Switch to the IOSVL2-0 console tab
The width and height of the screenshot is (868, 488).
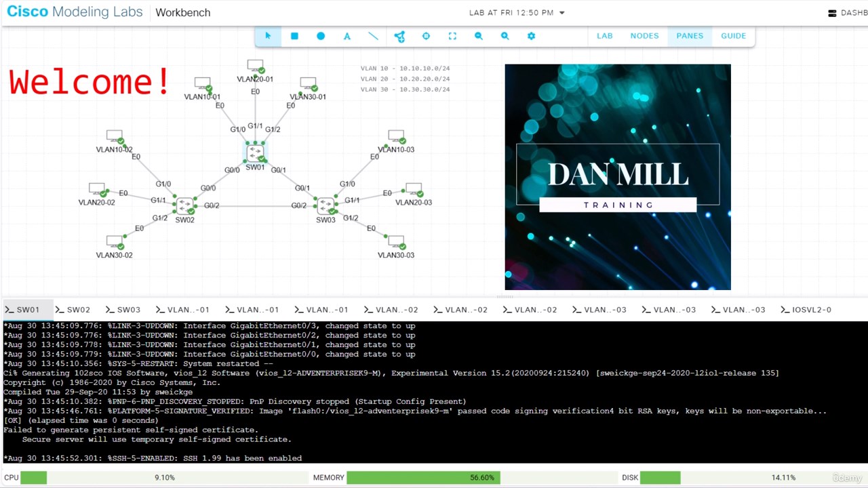click(806, 310)
